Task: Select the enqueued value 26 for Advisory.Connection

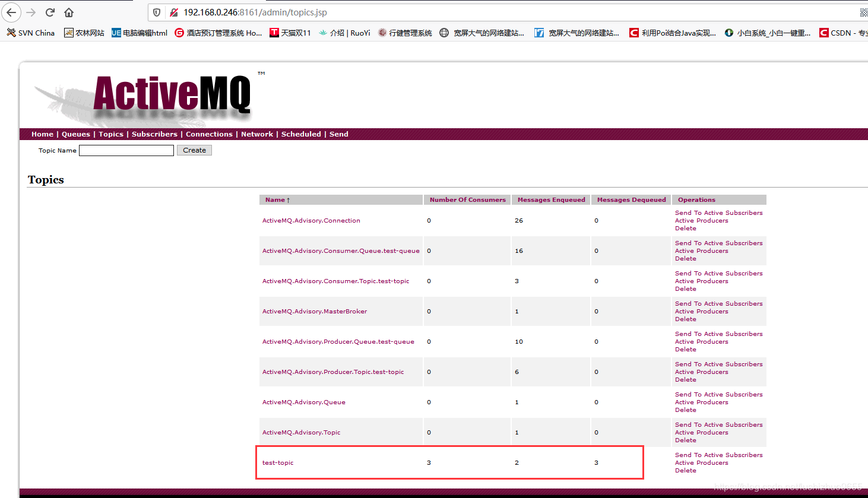Action: pyautogui.click(x=519, y=221)
